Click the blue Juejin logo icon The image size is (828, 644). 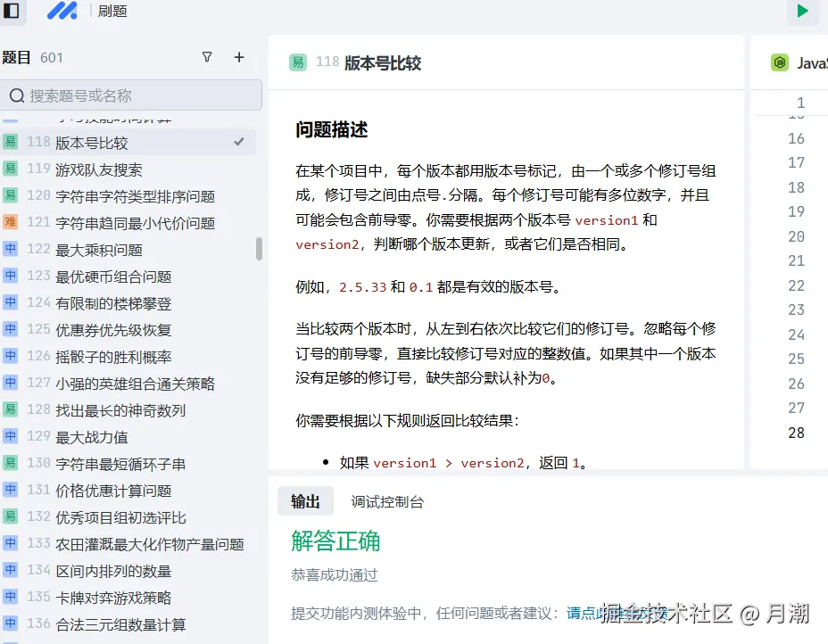click(60, 12)
